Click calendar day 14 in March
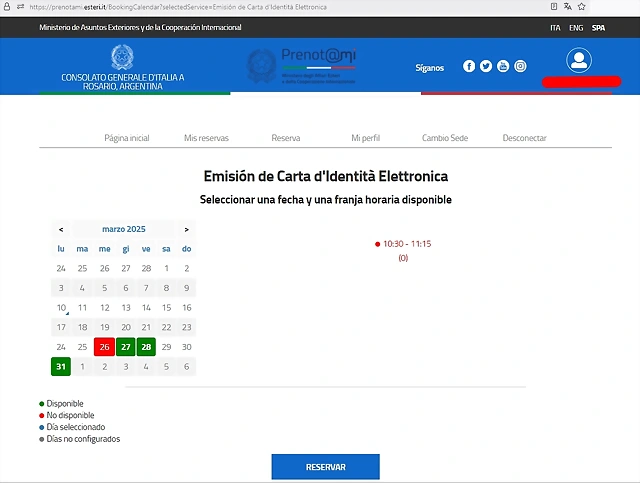Image resolution: width=640 pixels, height=483 pixels. (x=146, y=308)
